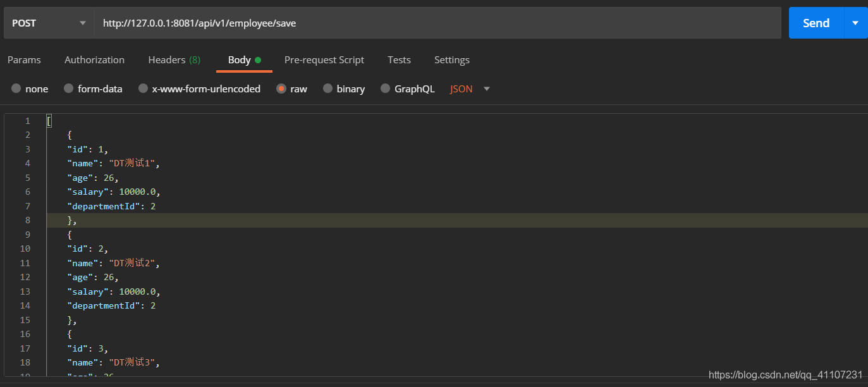The height and width of the screenshot is (387, 868).
Task: Select the raw body radio button
Action: click(x=281, y=89)
